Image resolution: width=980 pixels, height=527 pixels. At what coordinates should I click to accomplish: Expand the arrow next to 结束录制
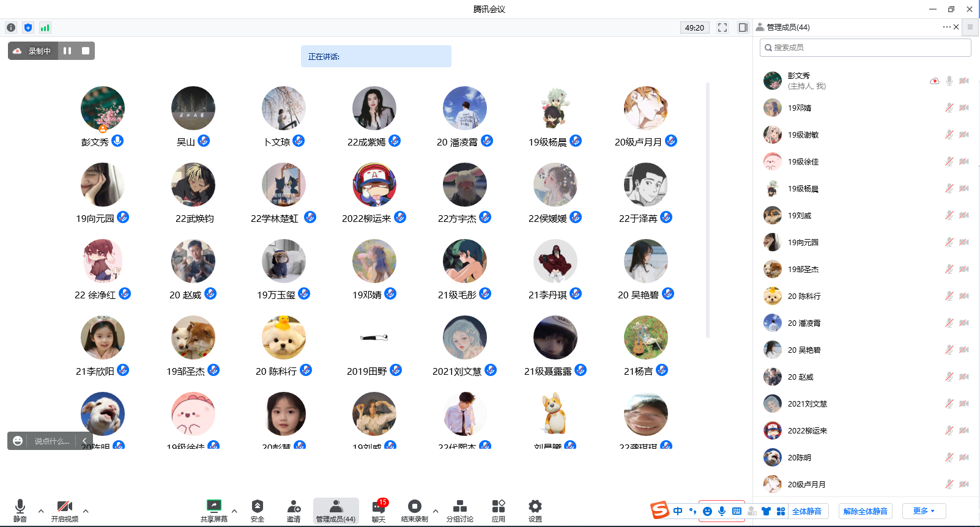point(436,511)
